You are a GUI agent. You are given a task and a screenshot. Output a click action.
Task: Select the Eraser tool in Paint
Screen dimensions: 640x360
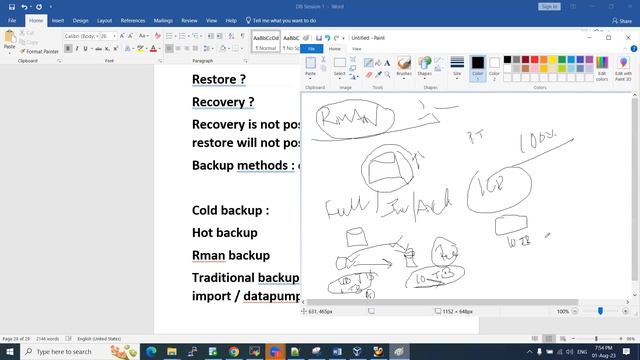coord(369,75)
